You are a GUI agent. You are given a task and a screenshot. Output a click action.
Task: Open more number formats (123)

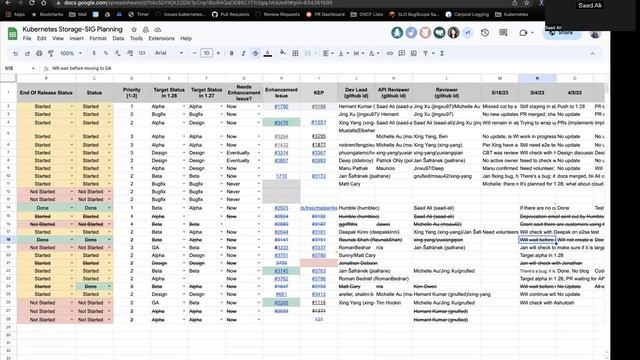pyautogui.click(x=142, y=53)
